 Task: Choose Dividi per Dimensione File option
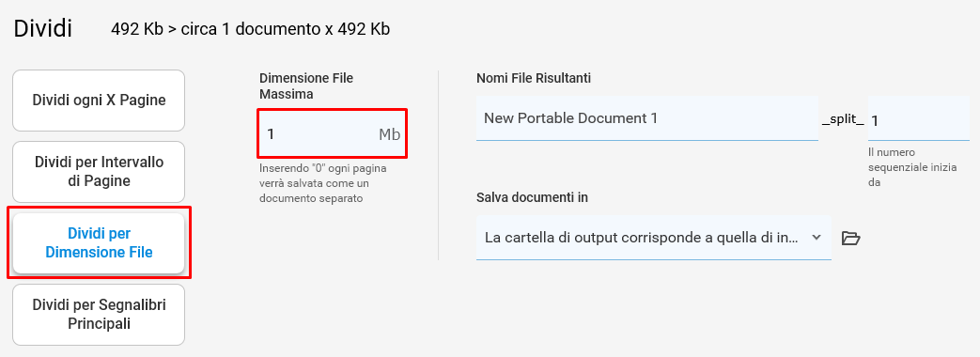pos(99,243)
